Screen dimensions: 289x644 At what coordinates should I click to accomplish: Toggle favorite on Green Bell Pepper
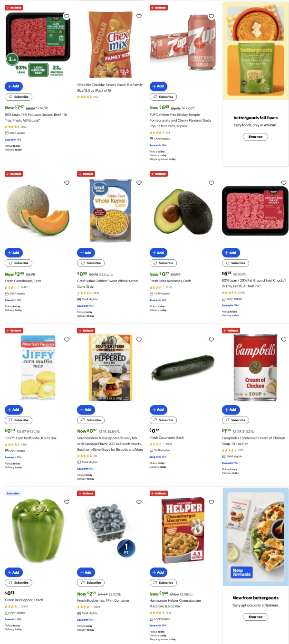(x=67, y=502)
